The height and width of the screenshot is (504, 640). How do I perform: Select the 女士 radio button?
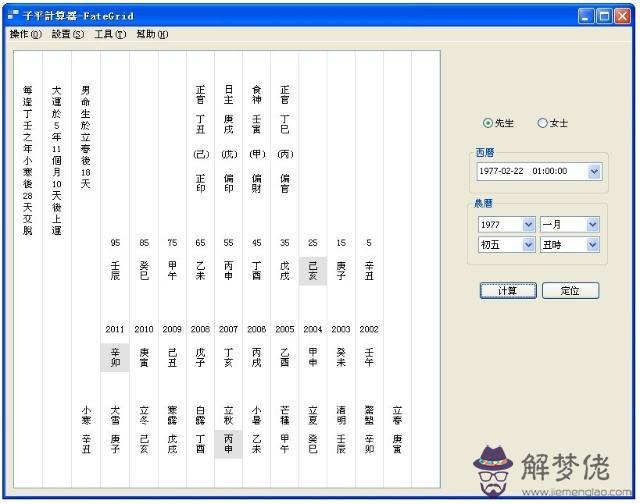(x=543, y=123)
